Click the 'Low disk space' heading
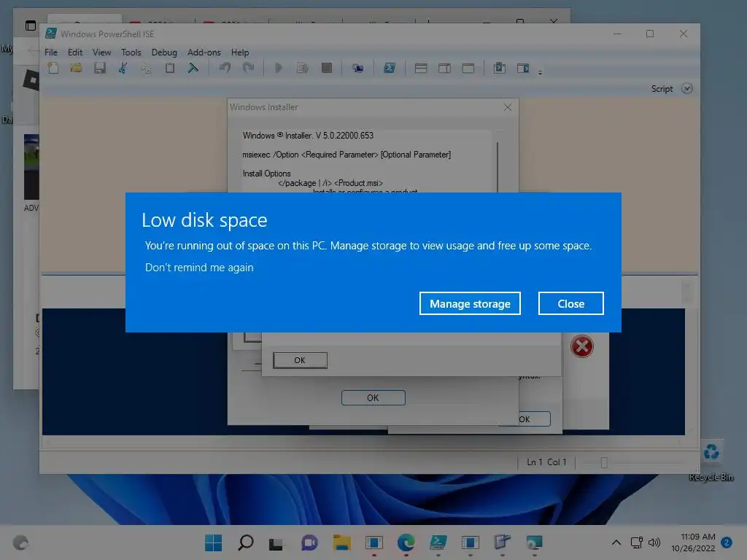 pos(204,220)
